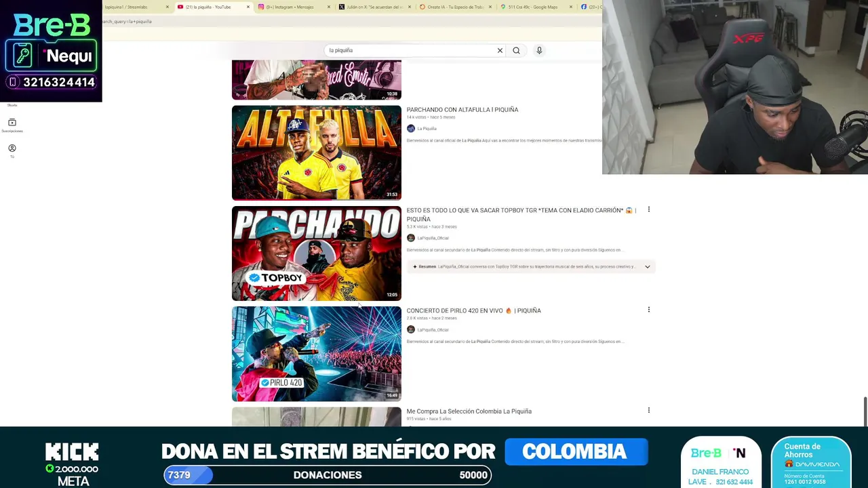
Task: Open more options for Pirlo 420 concert video
Action: (x=648, y=310)
